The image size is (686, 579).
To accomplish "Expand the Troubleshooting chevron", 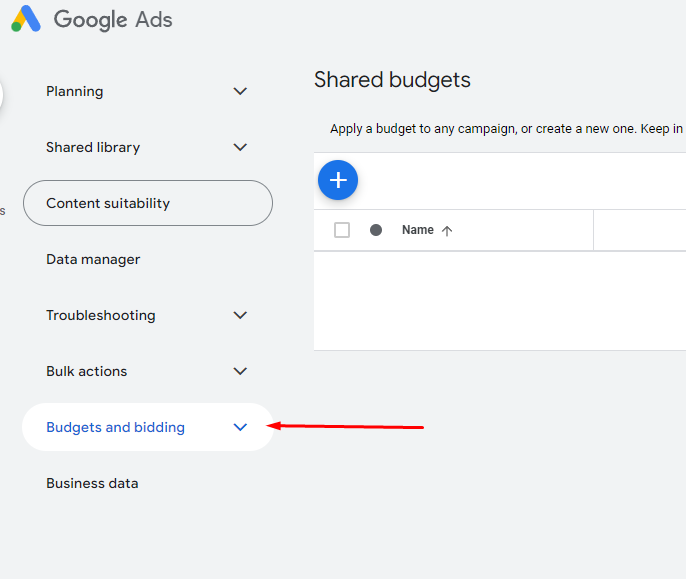I will pos(240,315).
